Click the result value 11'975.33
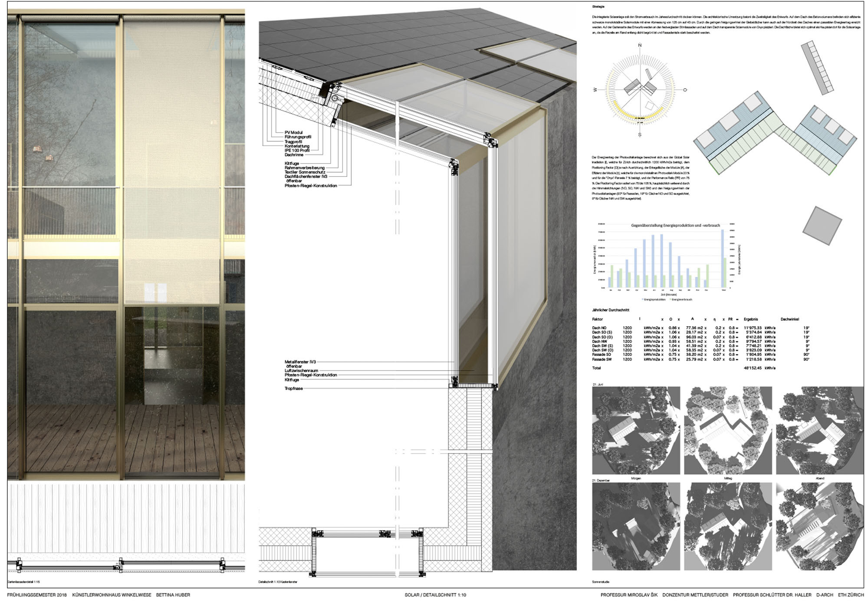The image size is (868, 610). pos(753,328)
